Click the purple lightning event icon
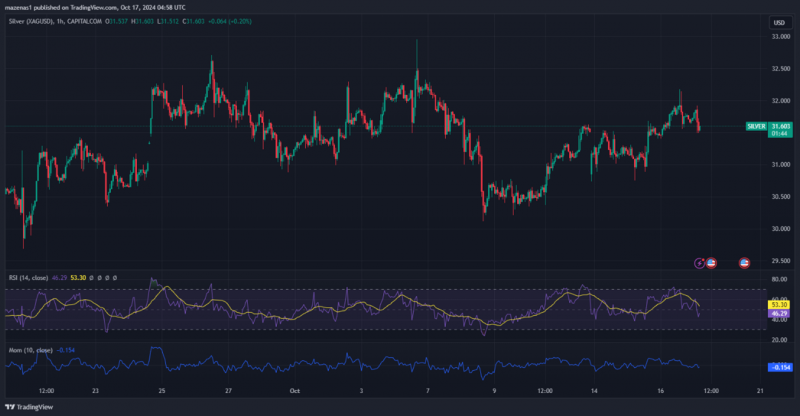This screenshot has width=800, height=416. click(x=699, y=263)
